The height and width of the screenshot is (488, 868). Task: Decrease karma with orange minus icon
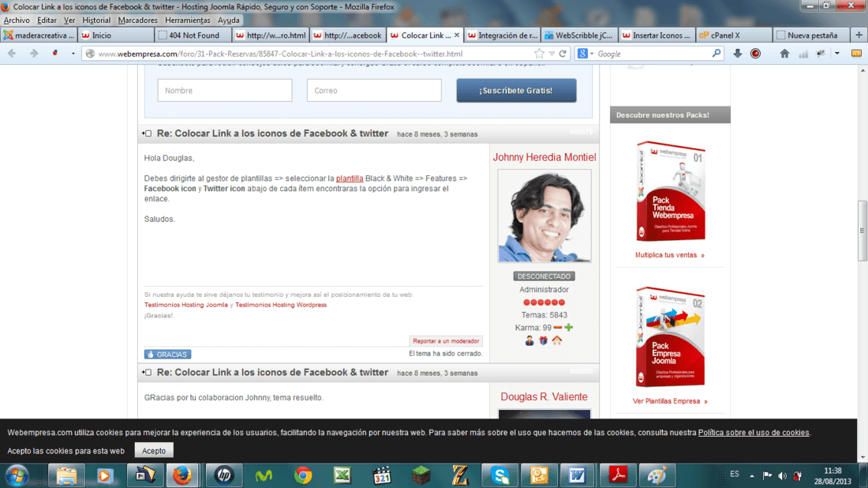[x=557, y=328]
